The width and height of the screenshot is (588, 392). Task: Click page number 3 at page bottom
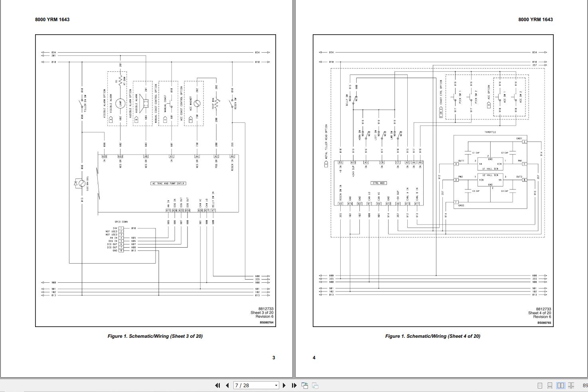coord(274,358)
